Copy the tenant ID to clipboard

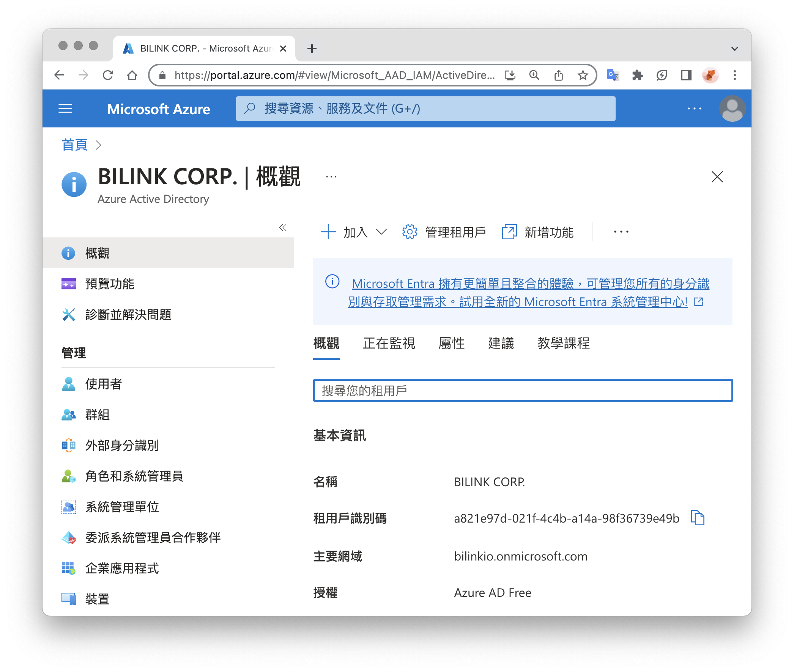click(697, 518)
